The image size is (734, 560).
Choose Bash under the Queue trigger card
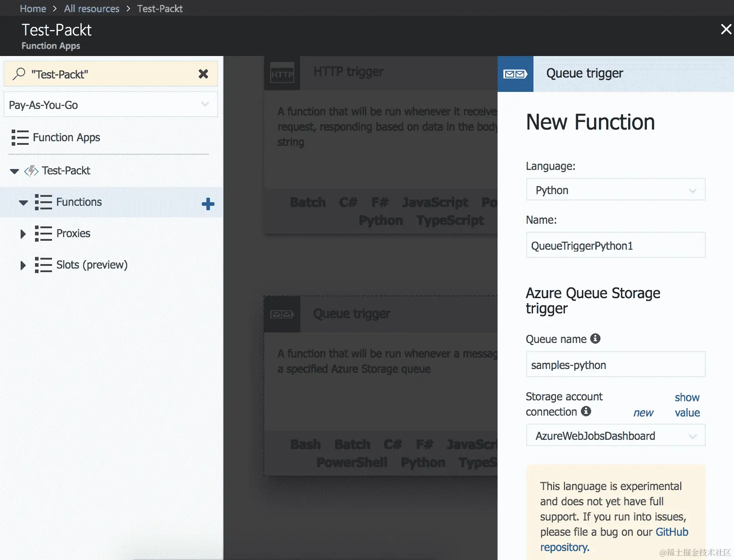pyautogui.click(x=306, y=445)
